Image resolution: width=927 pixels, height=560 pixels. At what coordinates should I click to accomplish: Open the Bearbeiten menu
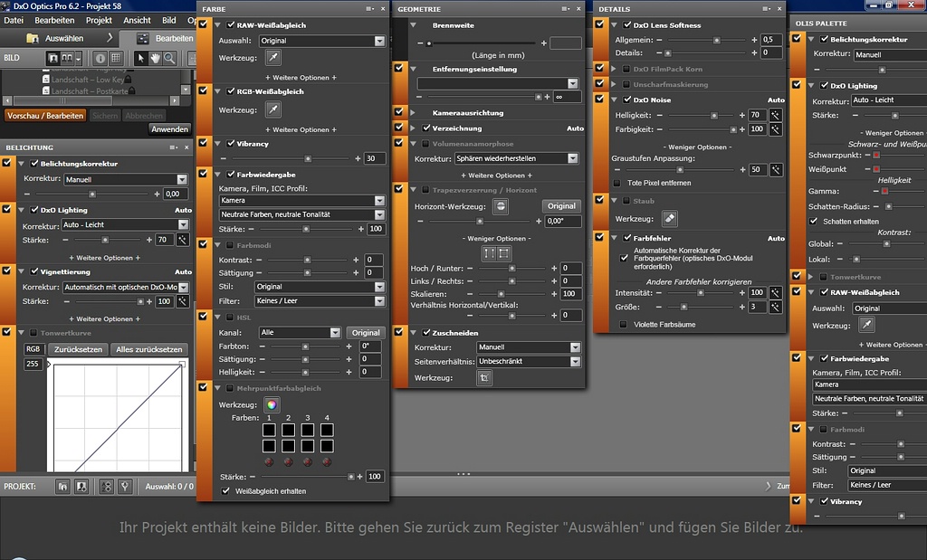point(54,20)
